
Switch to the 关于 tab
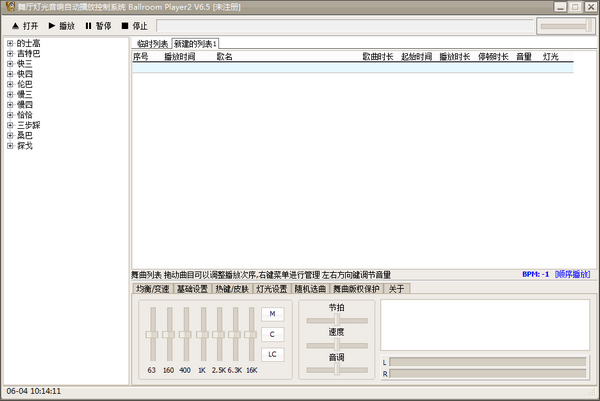[x=397, y=289]
